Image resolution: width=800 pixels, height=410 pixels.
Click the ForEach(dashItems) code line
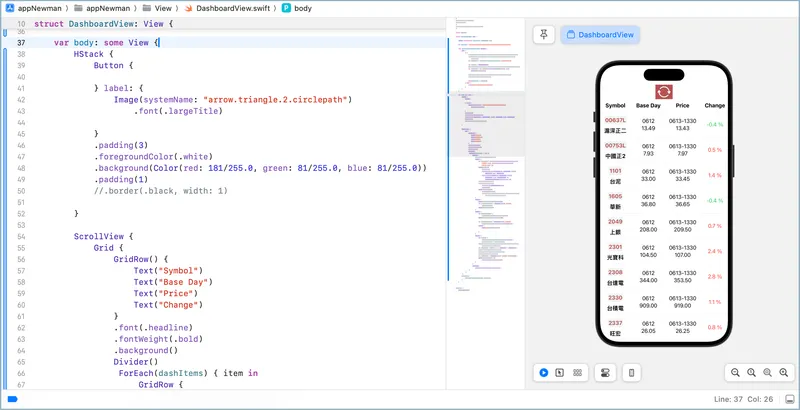point(188,373)
